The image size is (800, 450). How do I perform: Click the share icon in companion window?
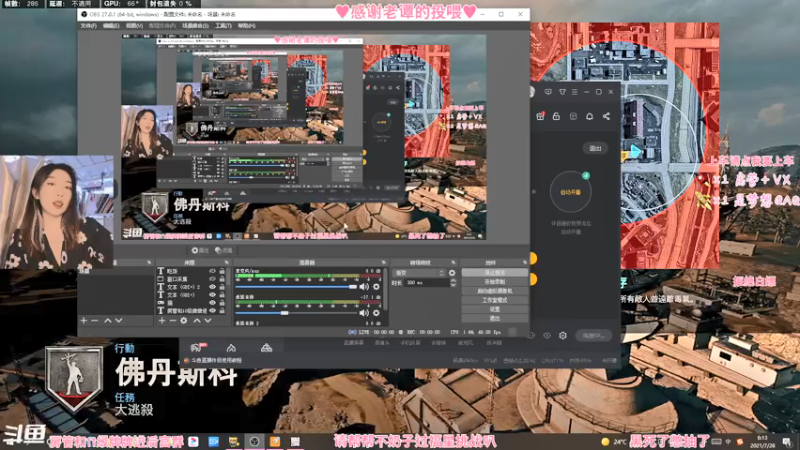tap(606, 116)
